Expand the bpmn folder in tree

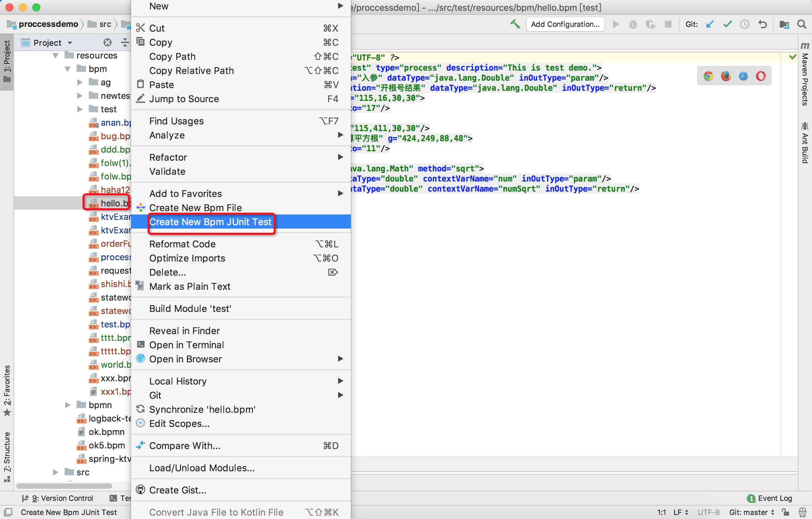pos(68,405)
